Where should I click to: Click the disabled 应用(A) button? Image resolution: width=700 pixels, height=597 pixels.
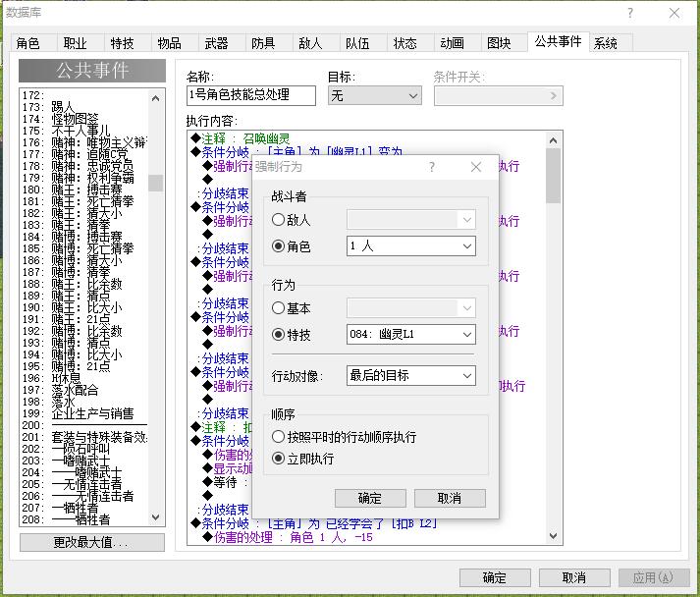pyautogui.click(x=653, y=577)
